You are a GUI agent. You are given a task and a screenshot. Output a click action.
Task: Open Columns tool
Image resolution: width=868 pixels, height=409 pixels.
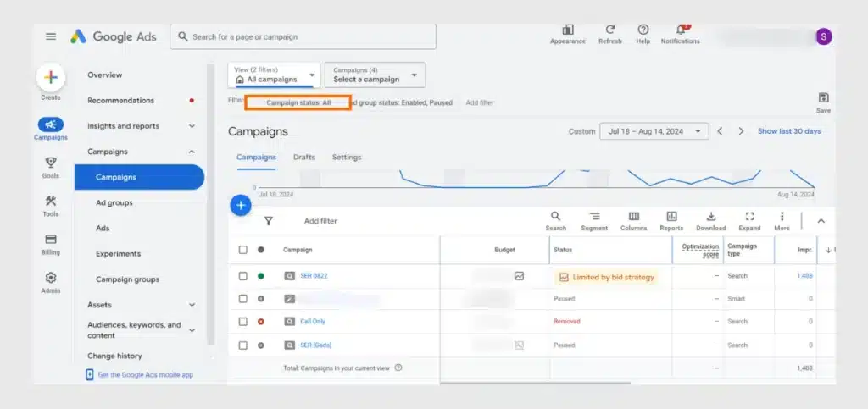click(634, 216)
